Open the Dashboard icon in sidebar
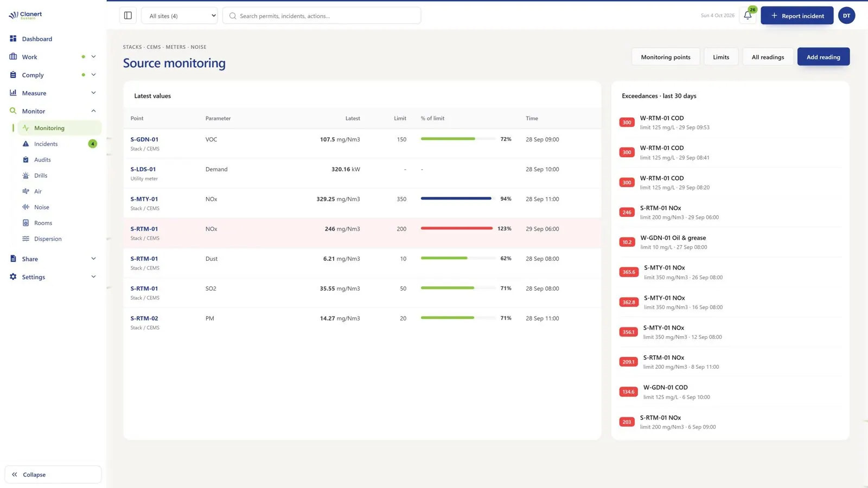The height and width of the screenshot is (488, 868). (x=13, y=38)
